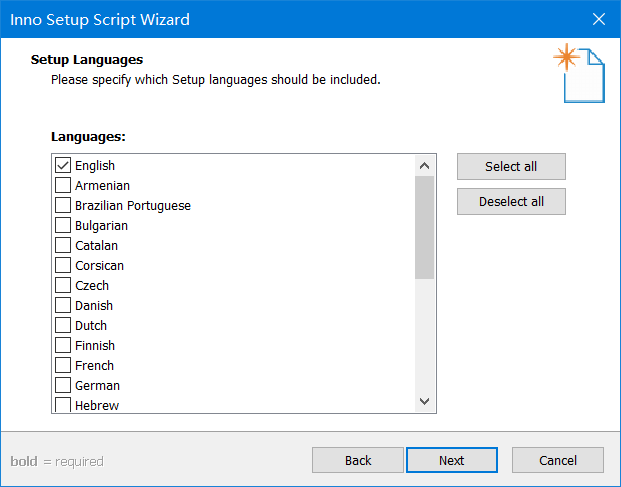Click the French label text
Screen dimensions: 621x487
(x=94, y=365)
